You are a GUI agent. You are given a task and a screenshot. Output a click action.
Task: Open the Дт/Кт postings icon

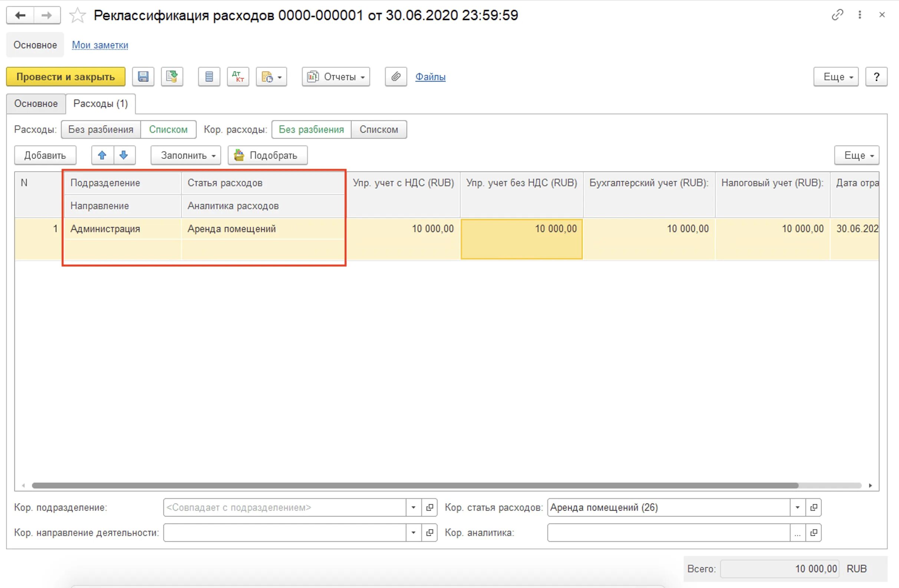(238, 77)
